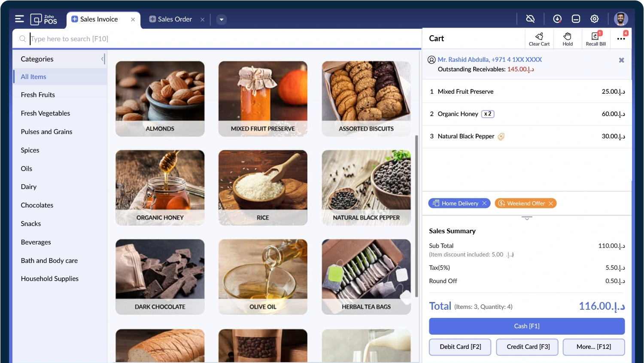Pay with Cash [F1] button

pos(526,326)
